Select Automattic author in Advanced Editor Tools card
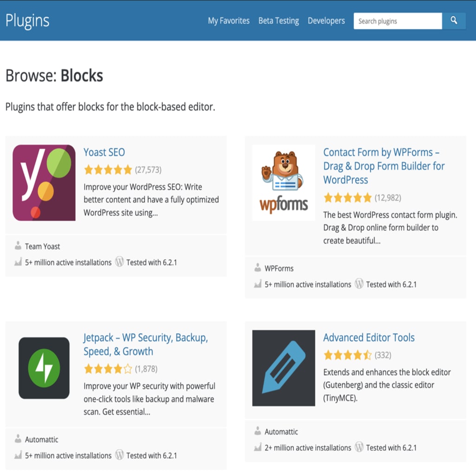 point(281,431)
